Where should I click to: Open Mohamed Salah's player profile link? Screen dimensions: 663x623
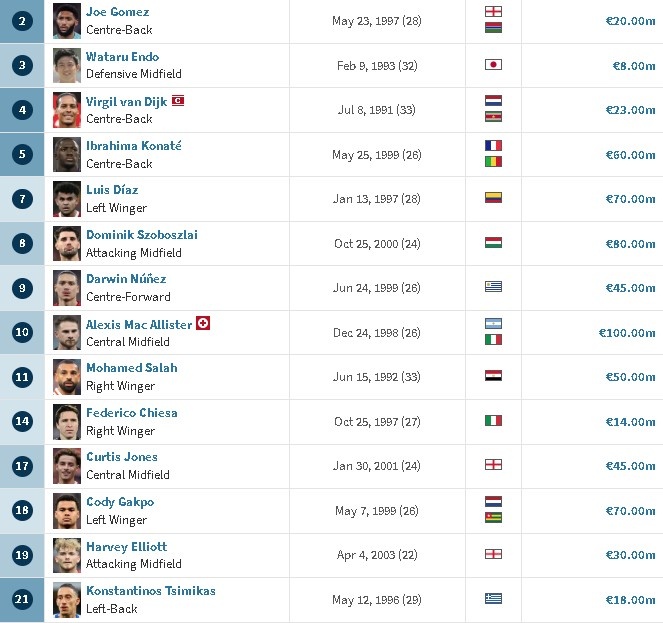tap(131, 368)
